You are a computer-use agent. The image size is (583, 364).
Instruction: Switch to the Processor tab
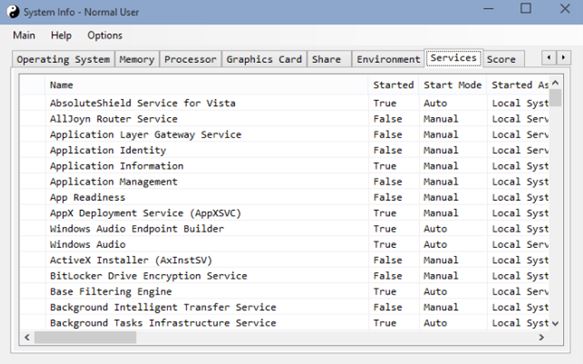[x=190, y=59]
